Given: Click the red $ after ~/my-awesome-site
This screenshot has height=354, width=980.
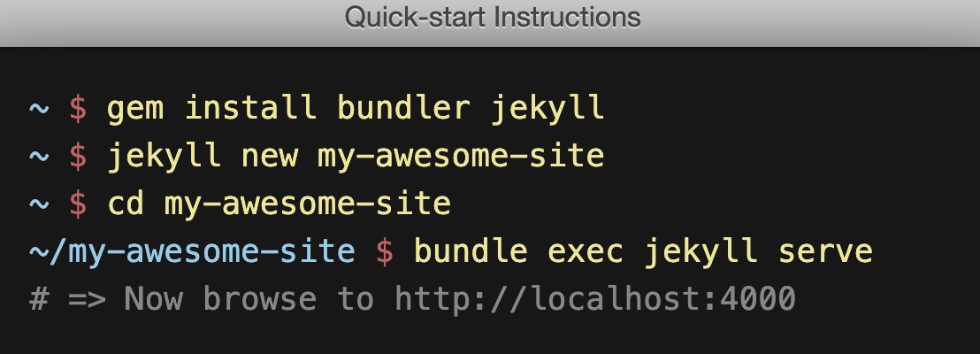Looking at the screenshot, I should coord(385,252).
